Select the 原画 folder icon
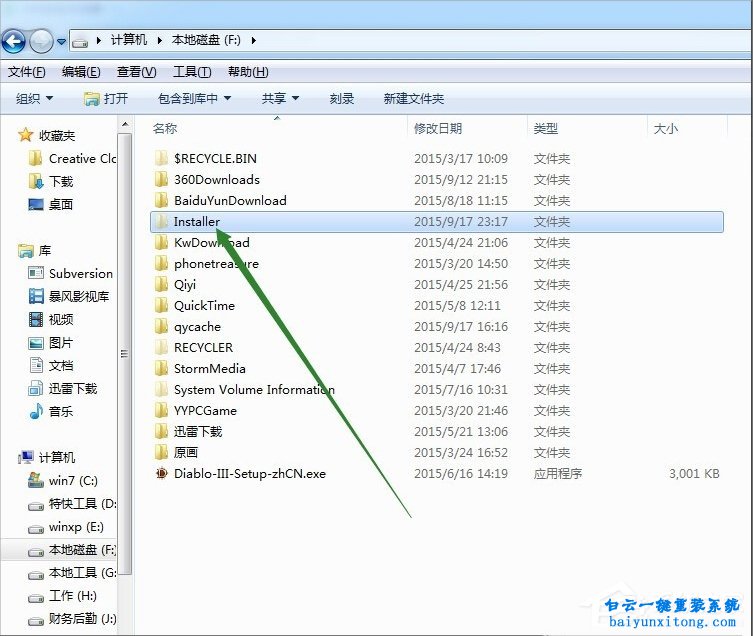 point(161,453)
